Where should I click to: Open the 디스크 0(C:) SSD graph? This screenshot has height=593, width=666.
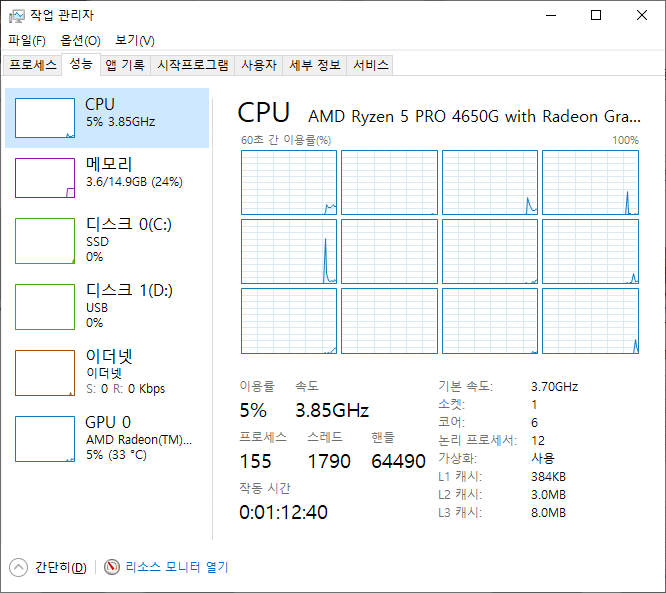click(x=45, y=241)
